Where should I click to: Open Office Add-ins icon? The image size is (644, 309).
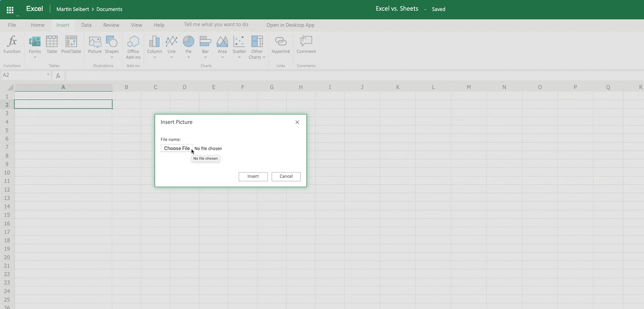[x=133, y=41]
